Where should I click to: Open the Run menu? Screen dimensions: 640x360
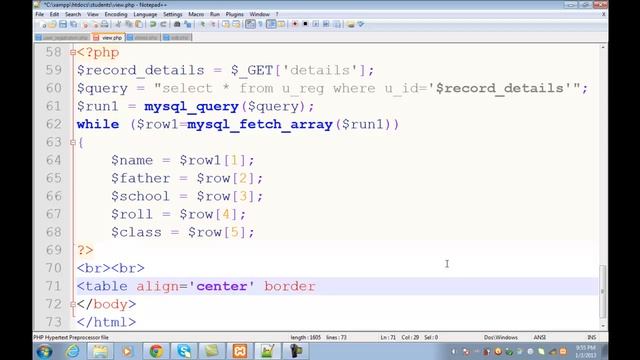(215, 14)
